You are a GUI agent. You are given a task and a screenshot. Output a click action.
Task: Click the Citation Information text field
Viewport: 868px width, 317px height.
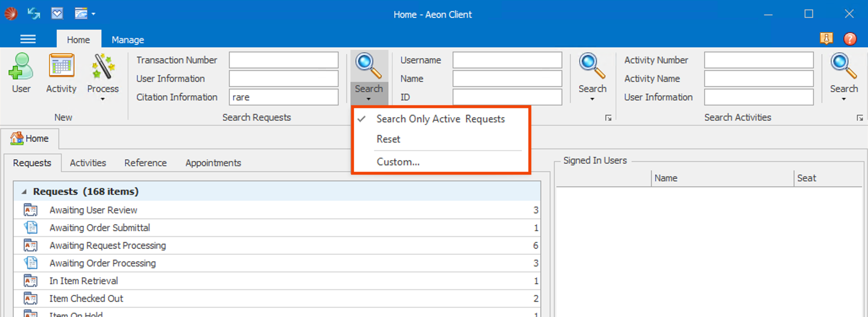(283, 97)
